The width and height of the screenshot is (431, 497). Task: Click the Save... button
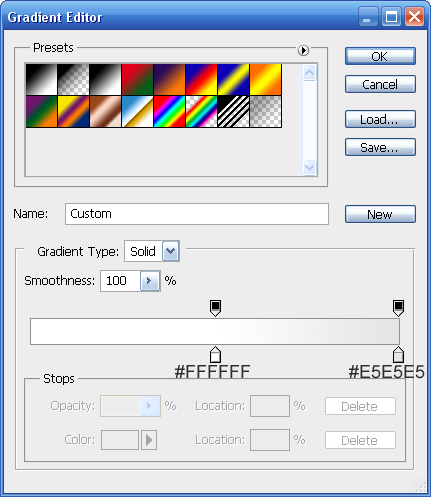(380, 147)
